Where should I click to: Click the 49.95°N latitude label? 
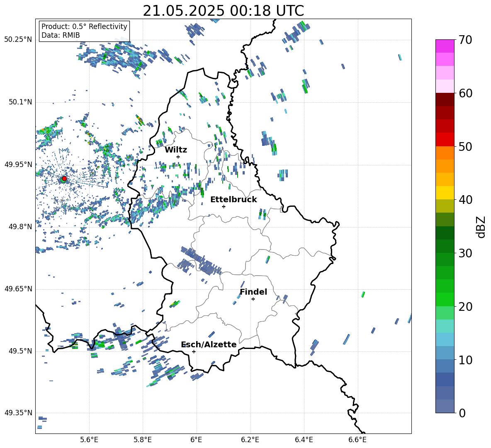click(x=18, y=165)
